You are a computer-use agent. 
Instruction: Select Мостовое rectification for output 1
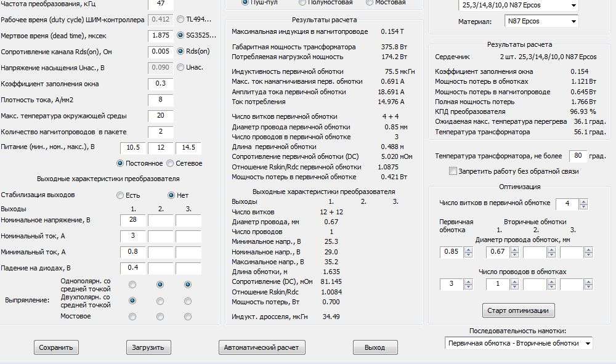(x=132, y=317)
